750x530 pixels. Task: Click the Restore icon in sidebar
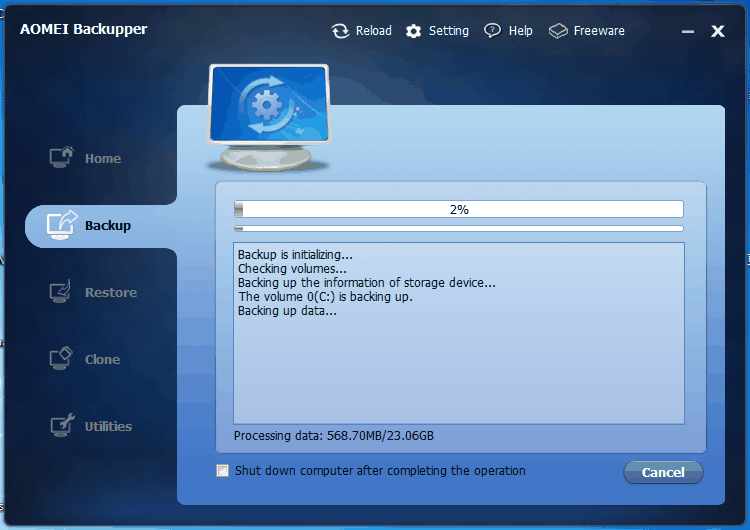(61, 291)
